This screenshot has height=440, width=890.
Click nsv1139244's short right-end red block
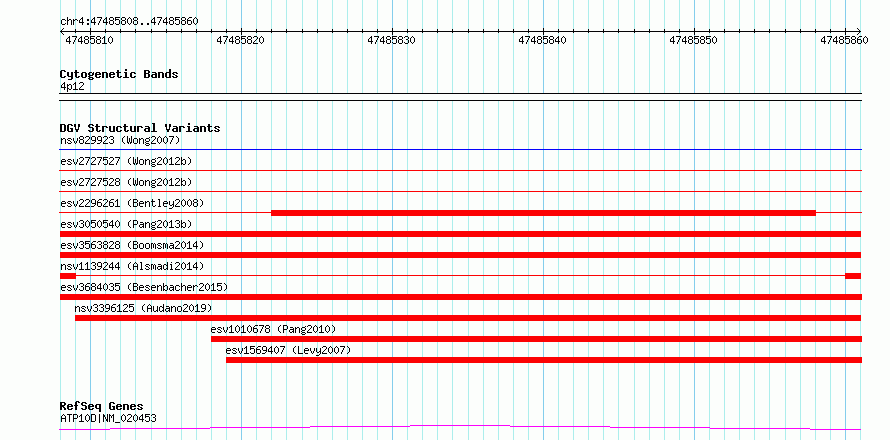click(x=853, y=276)
